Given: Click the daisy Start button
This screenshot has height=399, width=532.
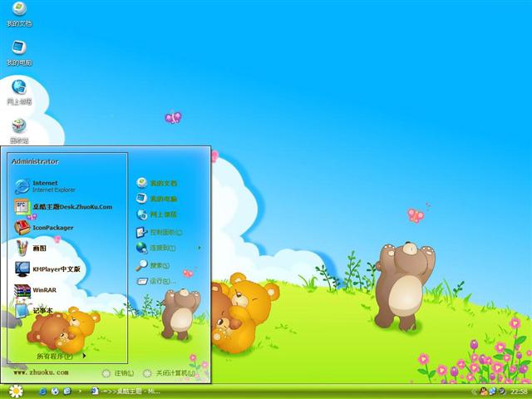Looking at the screenshot, I should [16, 392].
